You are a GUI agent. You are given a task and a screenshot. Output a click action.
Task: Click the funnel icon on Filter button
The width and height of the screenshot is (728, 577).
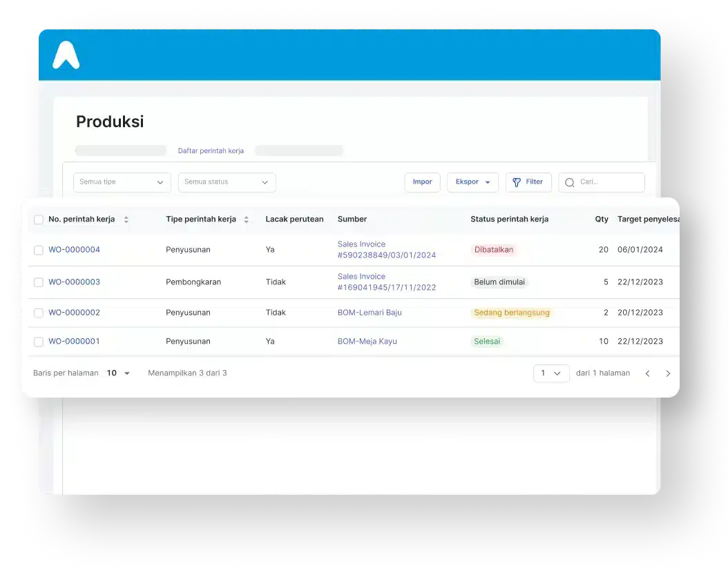(516, 182)
